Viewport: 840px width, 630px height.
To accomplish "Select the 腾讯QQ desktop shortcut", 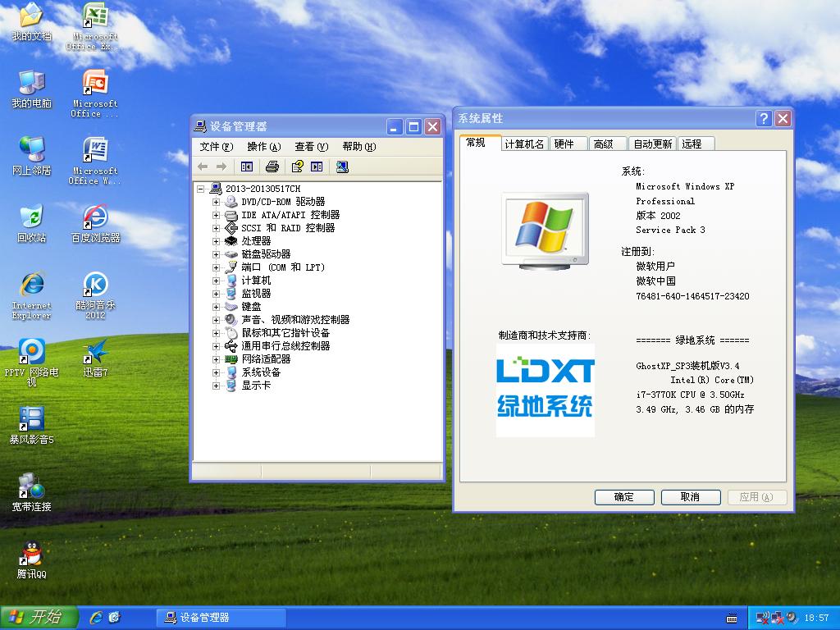I will coord(32,560).
